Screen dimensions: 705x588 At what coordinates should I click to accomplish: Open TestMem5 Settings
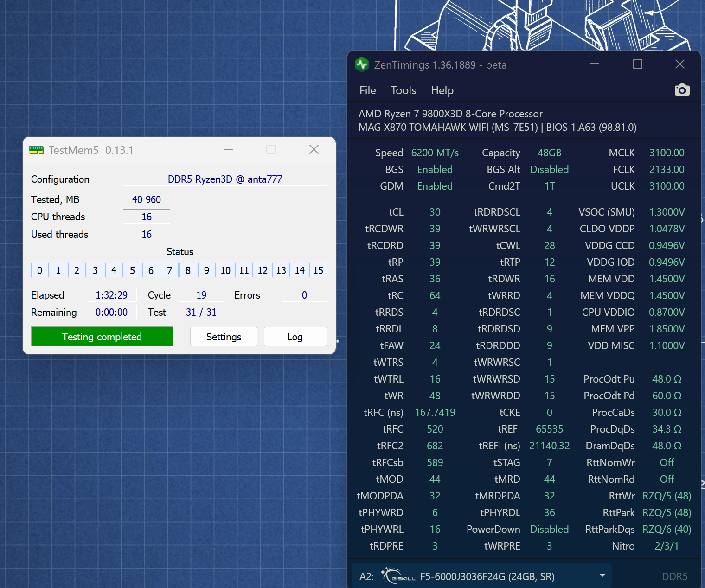224,337
